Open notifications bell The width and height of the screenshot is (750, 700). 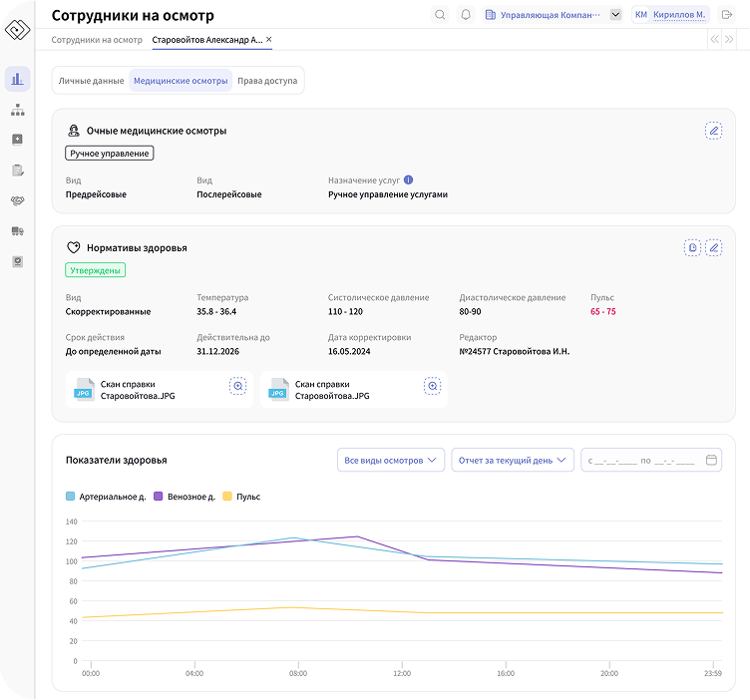(x=466, y=15)
